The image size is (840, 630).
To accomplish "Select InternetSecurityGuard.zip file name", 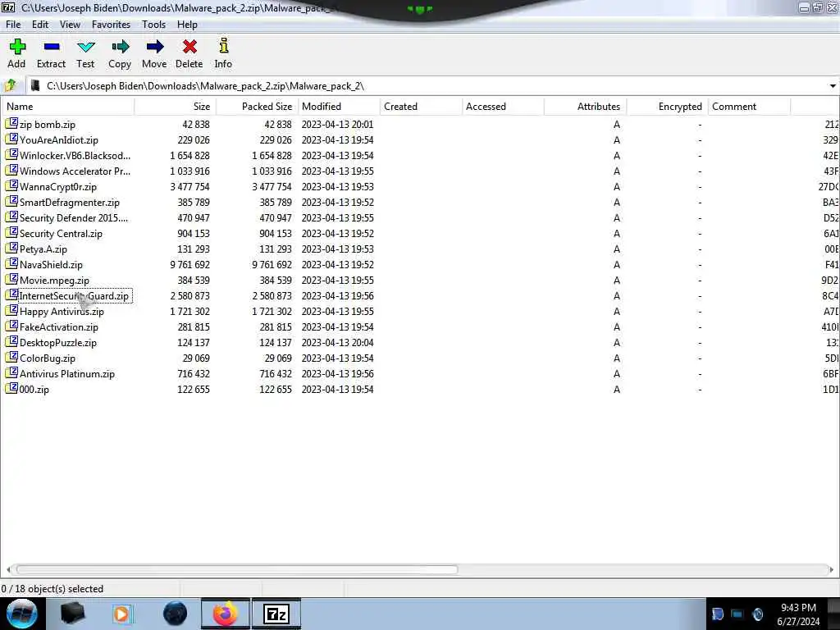I will [75, 295].
